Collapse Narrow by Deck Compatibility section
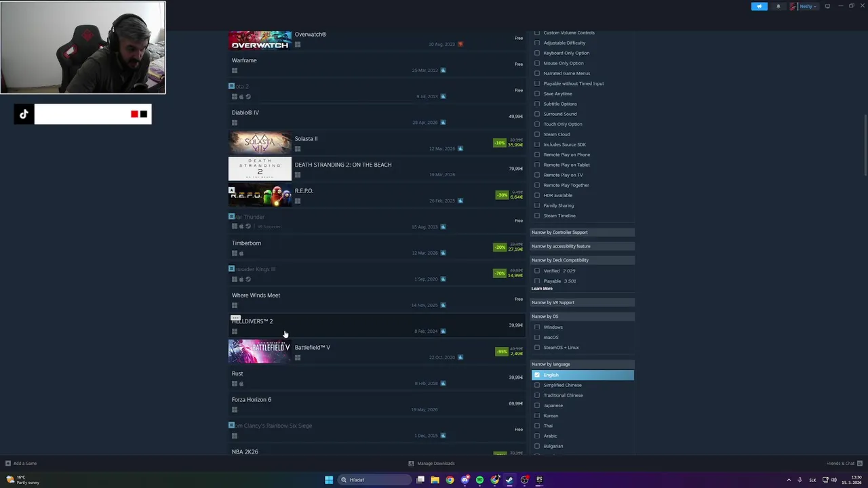The width and height of the screenshot is (868, 488). click(x=583, y=260)
